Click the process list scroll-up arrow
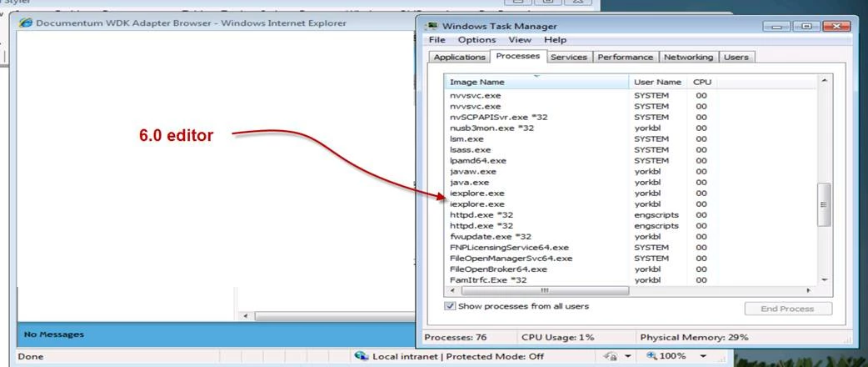868x367 pixels. click(825, 81)
